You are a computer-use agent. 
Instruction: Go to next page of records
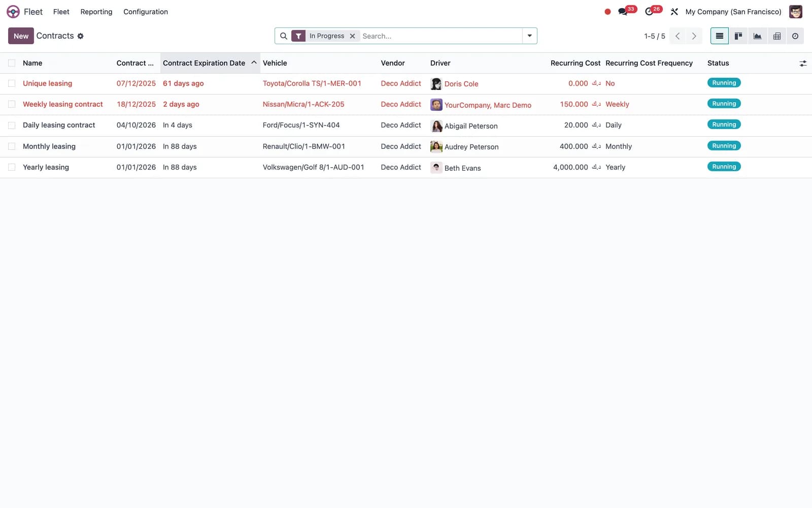tap(694, 36)
